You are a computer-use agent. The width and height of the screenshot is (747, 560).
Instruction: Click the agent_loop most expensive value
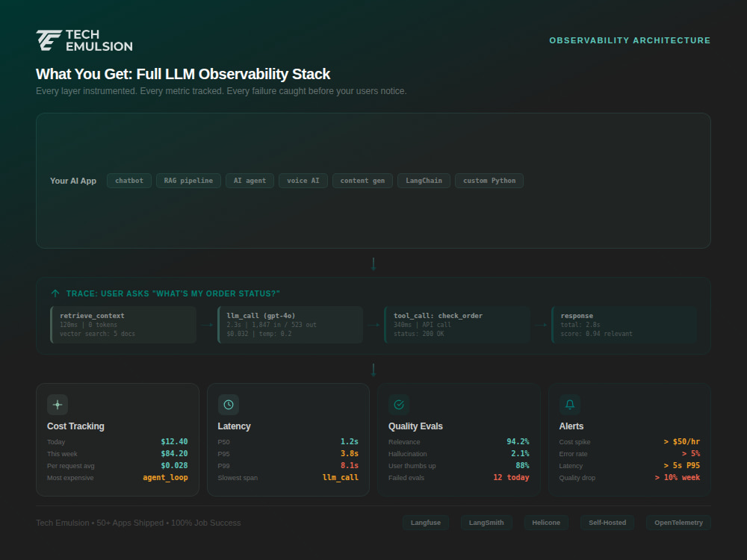(x=165, y=477)
